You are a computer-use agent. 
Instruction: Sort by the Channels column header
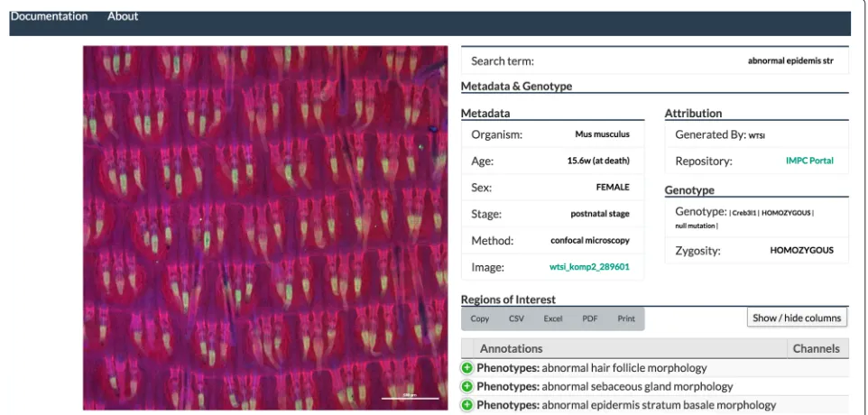[817, 348]
